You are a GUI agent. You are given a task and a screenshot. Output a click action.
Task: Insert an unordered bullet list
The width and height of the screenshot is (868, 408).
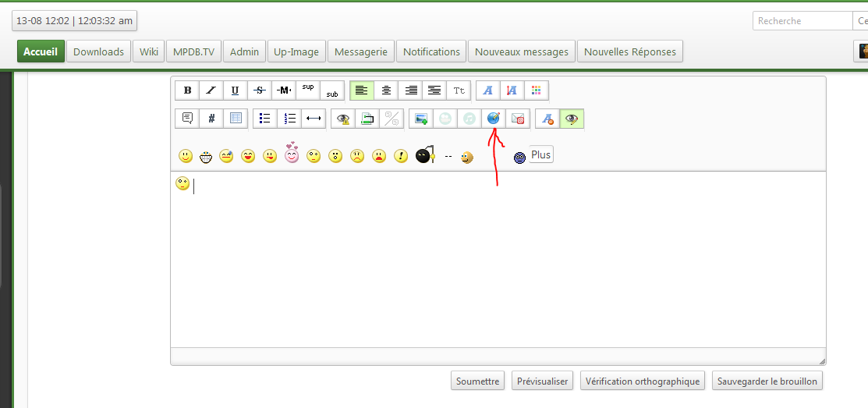click(265, 119)
